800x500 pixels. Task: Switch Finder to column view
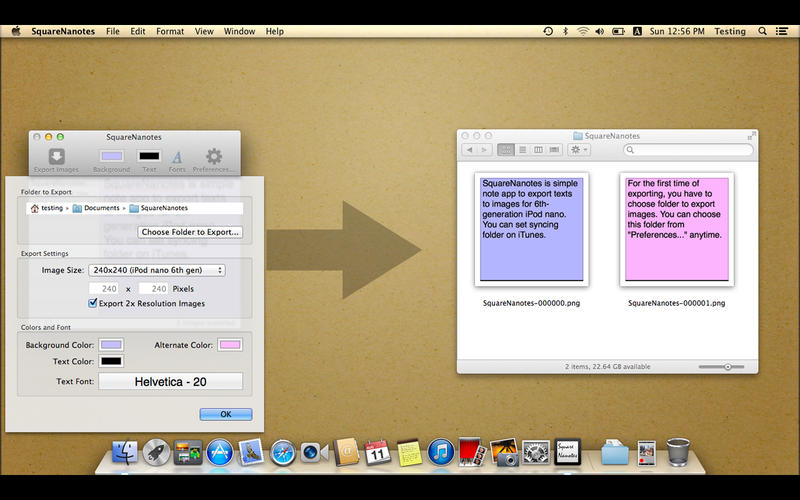point(538,150)
